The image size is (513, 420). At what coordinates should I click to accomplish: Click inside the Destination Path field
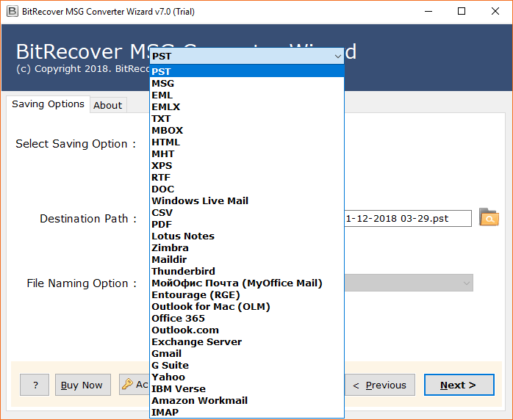[408, 218]
